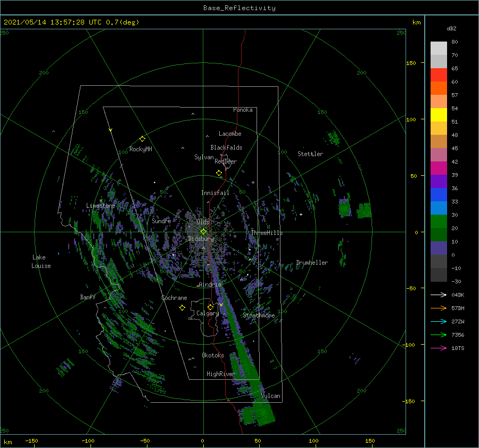Select the indigo 0-10 dBZ color swatch

pyautogui.click(x=439, y=248)
